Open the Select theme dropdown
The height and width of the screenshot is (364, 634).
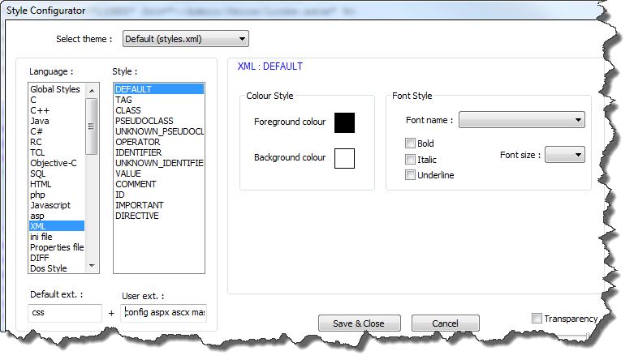(x=186, y=39)
